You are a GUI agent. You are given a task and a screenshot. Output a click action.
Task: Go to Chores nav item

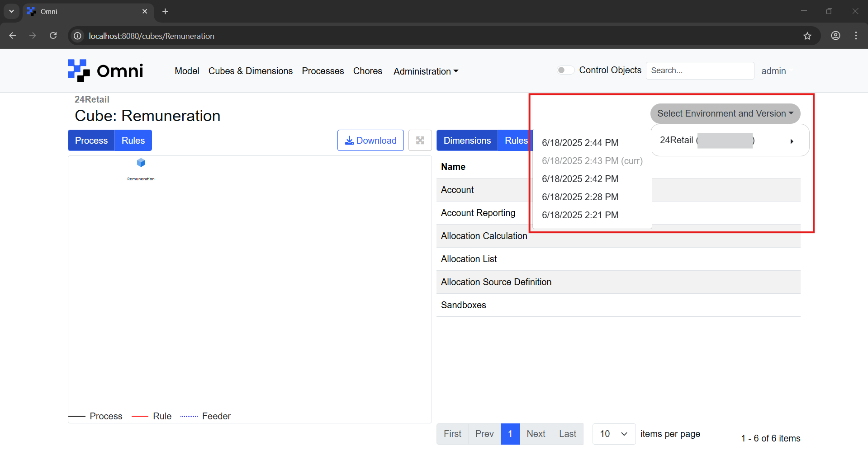click(x=367, y=71)
